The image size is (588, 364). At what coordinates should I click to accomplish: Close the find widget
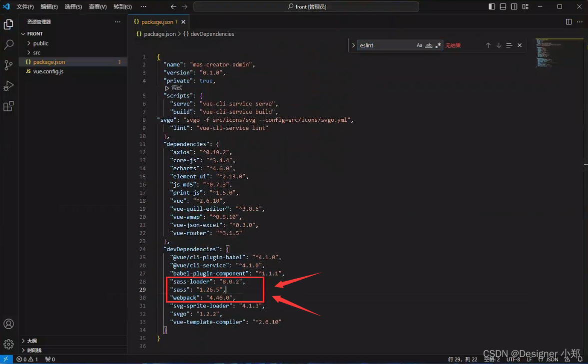click(x=520, y=45)
